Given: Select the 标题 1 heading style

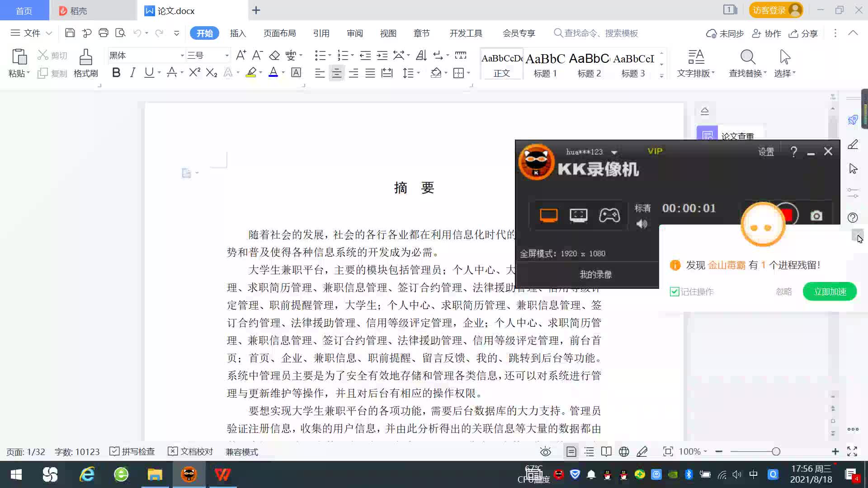Looking at the screenshot, I should pos(545,64).
